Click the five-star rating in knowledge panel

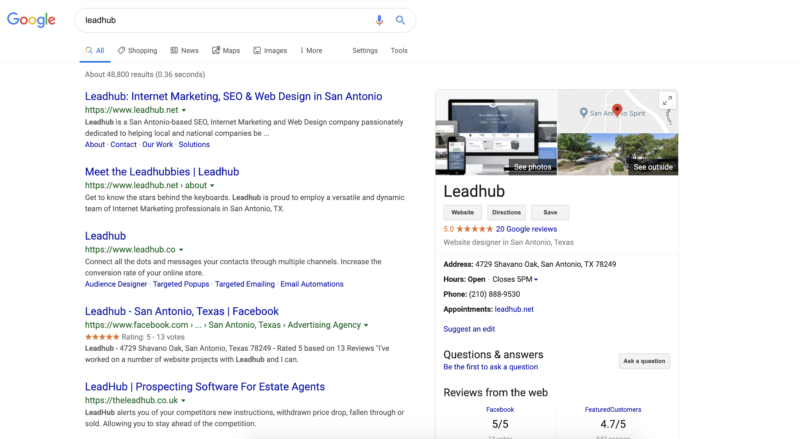[474, 229]
